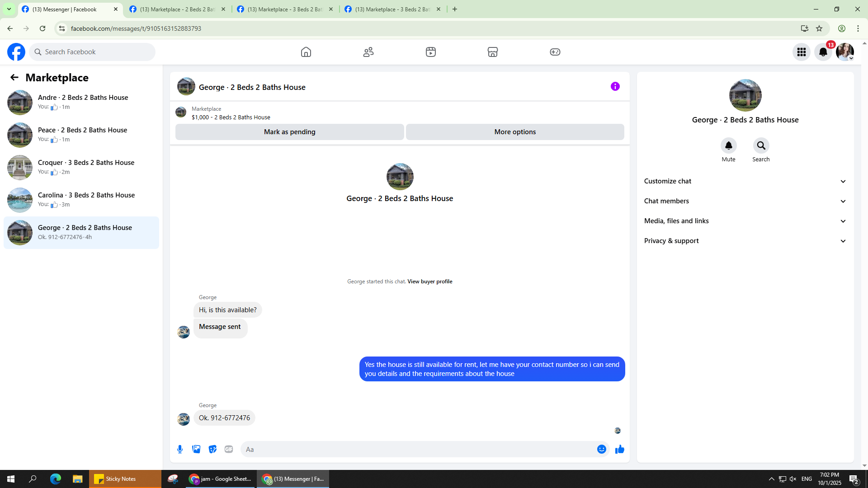The width and height of the screenshot is (868, 488).
Task: Open the Carolina 3 Beds 2 Baths chat
Action: point(81,200)
